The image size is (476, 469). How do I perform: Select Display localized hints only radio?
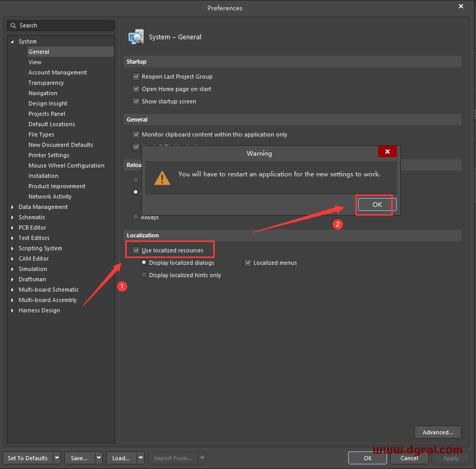tap(144, 275)
